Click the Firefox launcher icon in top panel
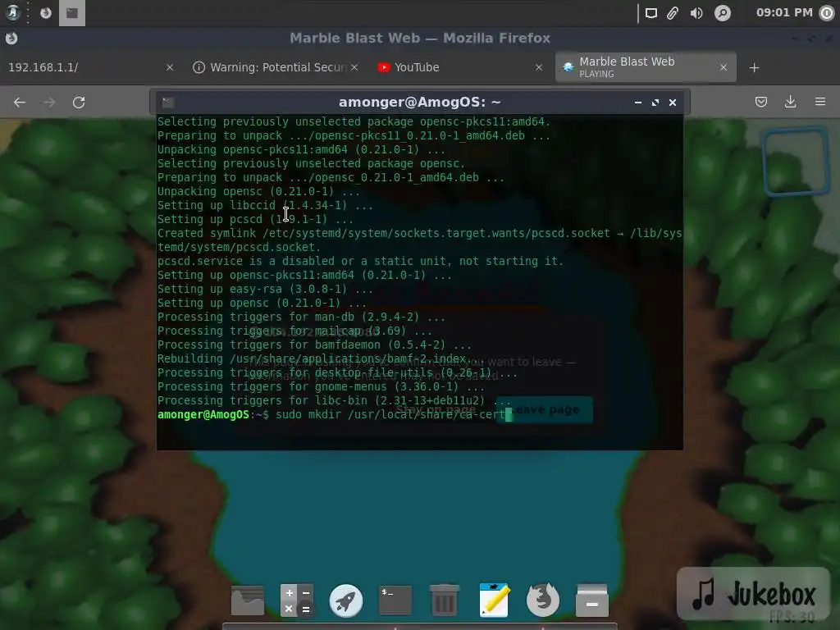 [46, 13]
